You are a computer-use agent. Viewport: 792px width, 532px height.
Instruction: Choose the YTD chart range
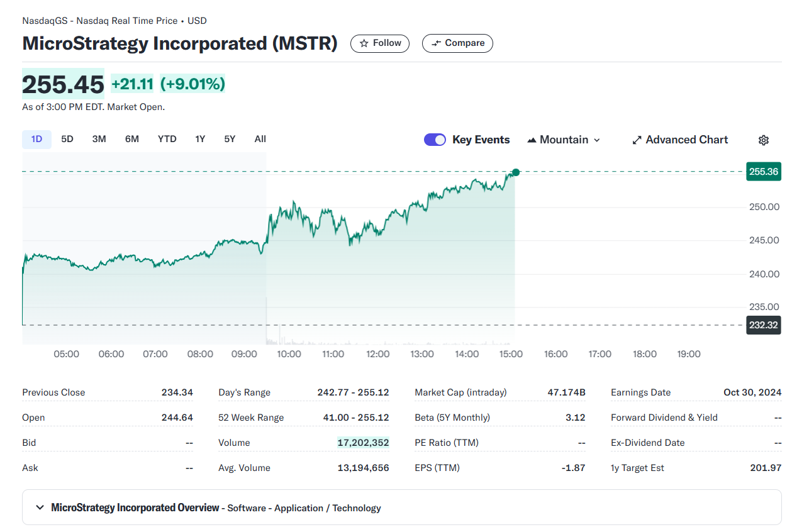click(x=167, y=139)
